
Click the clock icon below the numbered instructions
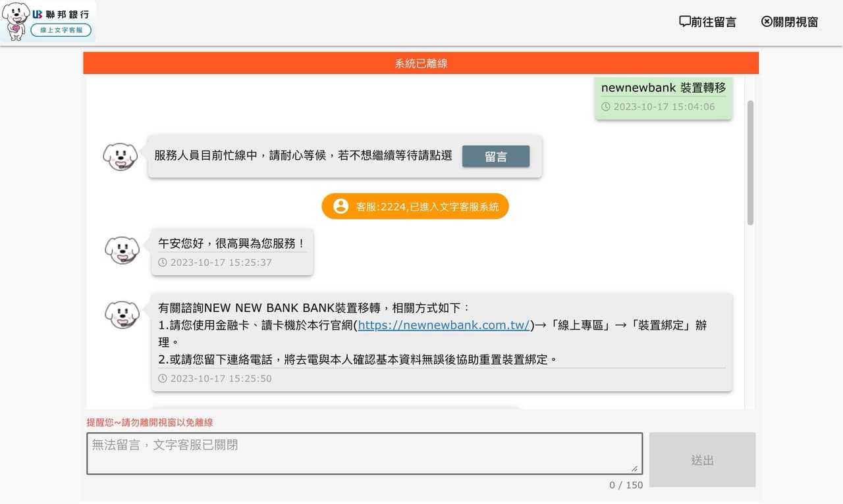click(162, 378)
